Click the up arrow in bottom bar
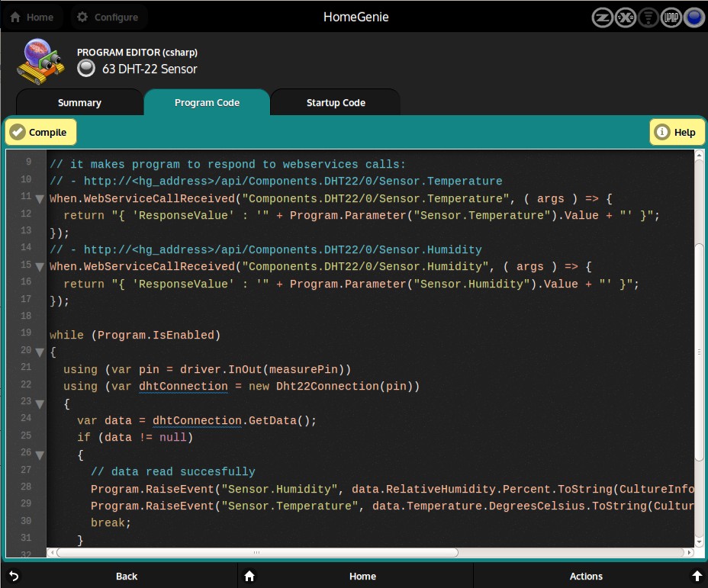Image resolution: width=708 pixels, height=588 pixels. tap(697, 576)
